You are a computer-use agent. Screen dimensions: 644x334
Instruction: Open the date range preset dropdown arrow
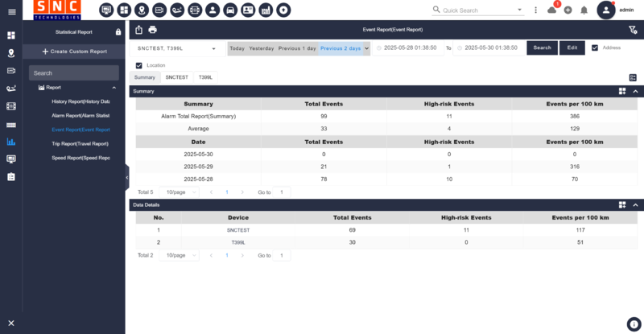pos(367,48)
